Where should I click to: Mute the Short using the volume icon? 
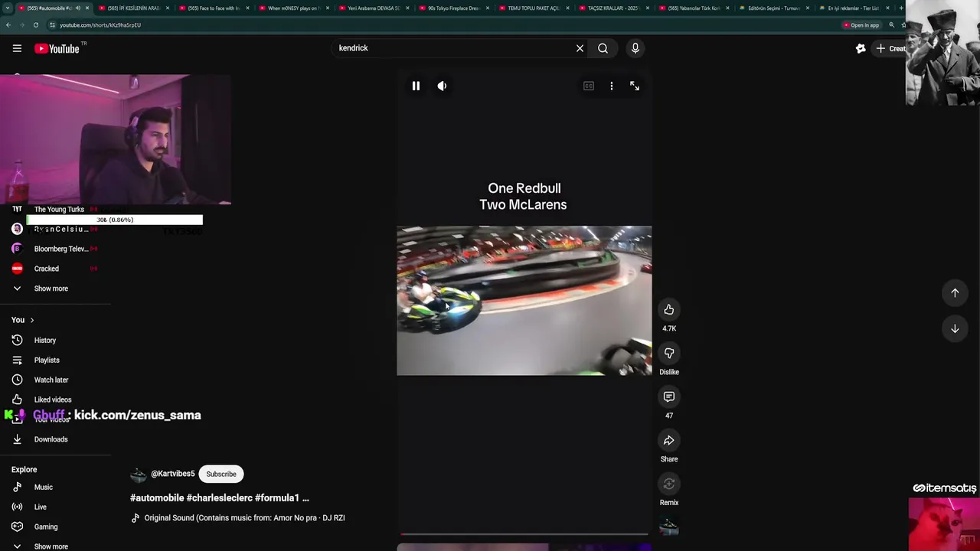click(442, 86)
